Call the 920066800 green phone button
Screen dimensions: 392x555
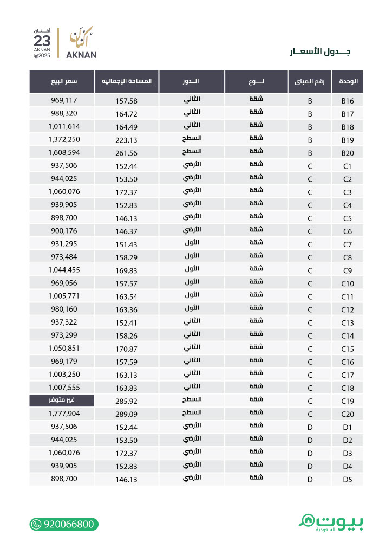pyautogui.click(x=64, y=524)
